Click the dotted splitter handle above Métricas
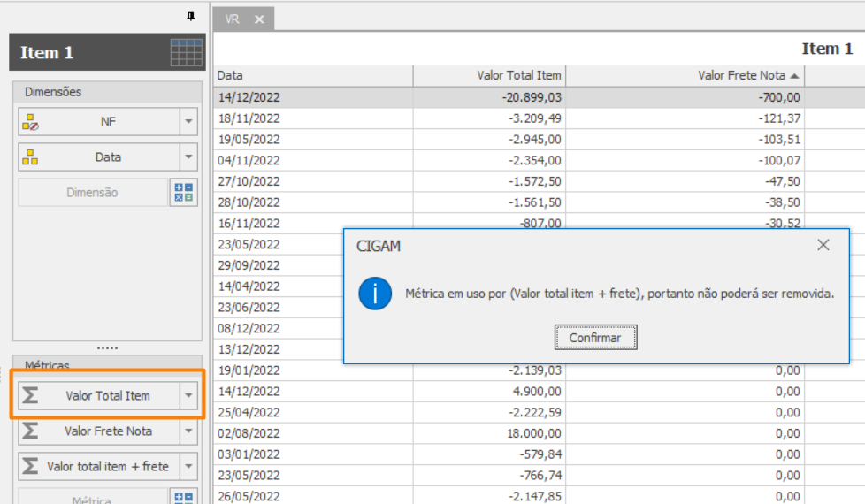The height and width of the screenshot is (504, 865). click(108, 348)
